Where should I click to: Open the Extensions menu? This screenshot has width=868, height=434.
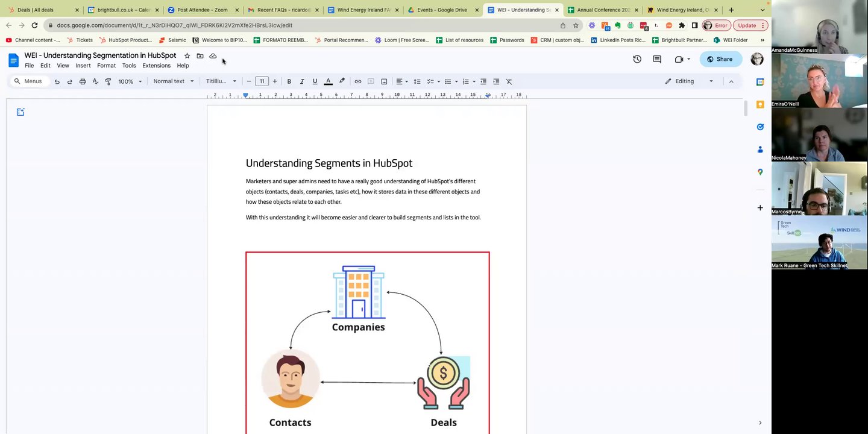(156, 66)
